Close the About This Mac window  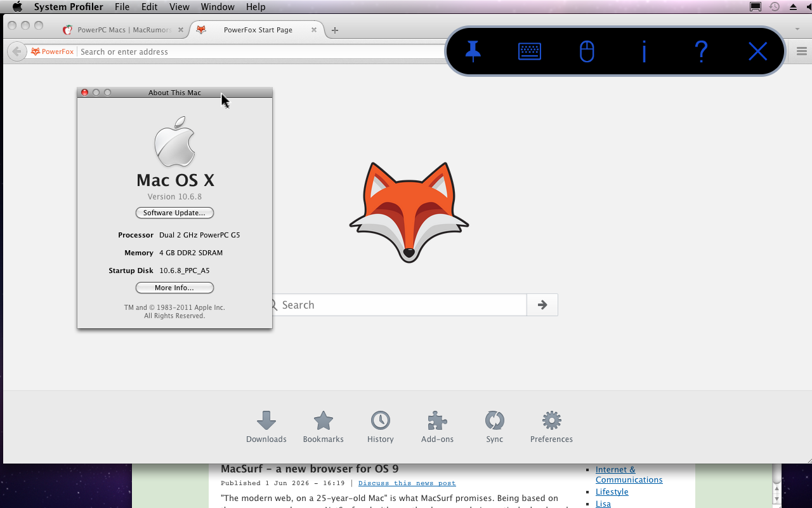tap(84, 93)
